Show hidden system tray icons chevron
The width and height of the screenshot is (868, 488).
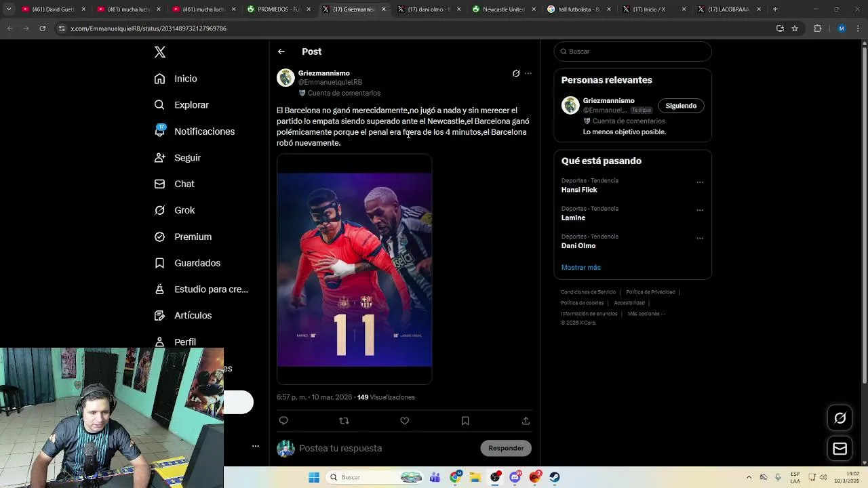(749, 477)
